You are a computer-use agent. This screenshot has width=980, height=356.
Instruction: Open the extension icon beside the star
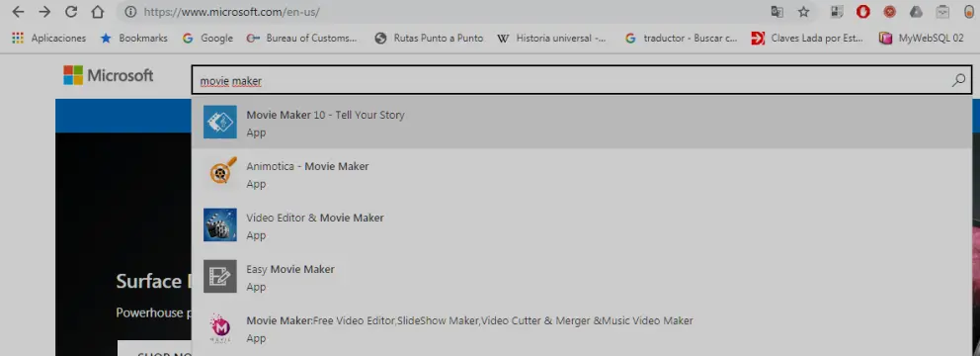pyautogui.click(x=837, y=11)
